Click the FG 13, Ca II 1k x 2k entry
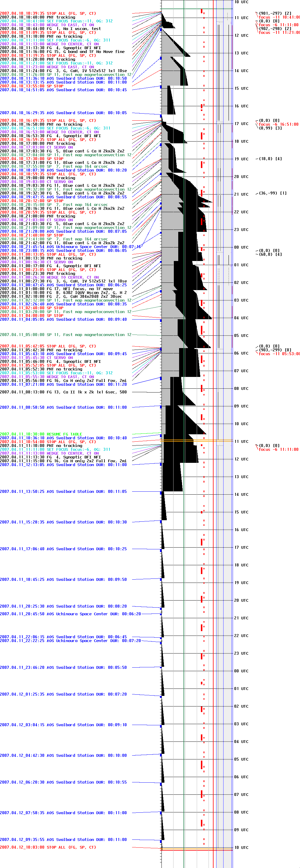The width and height of the screenshot is (300, 868). tap(63, 392)
